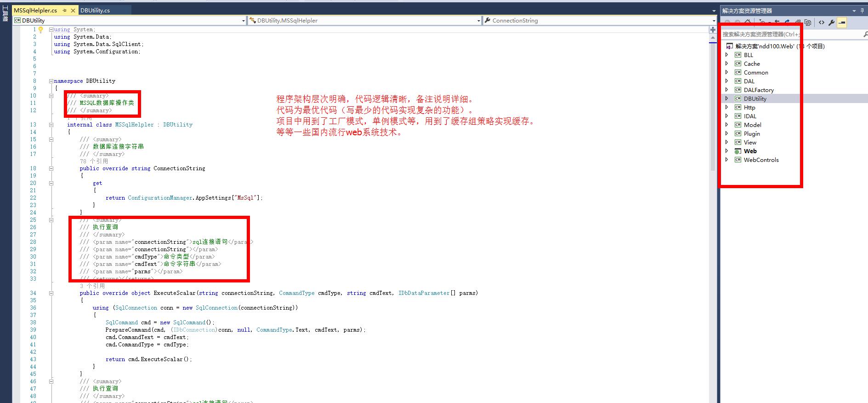Open the DBUtility project dropdown in navigation bar
Screen dimensions: 868x403
[x=244, y=21]
